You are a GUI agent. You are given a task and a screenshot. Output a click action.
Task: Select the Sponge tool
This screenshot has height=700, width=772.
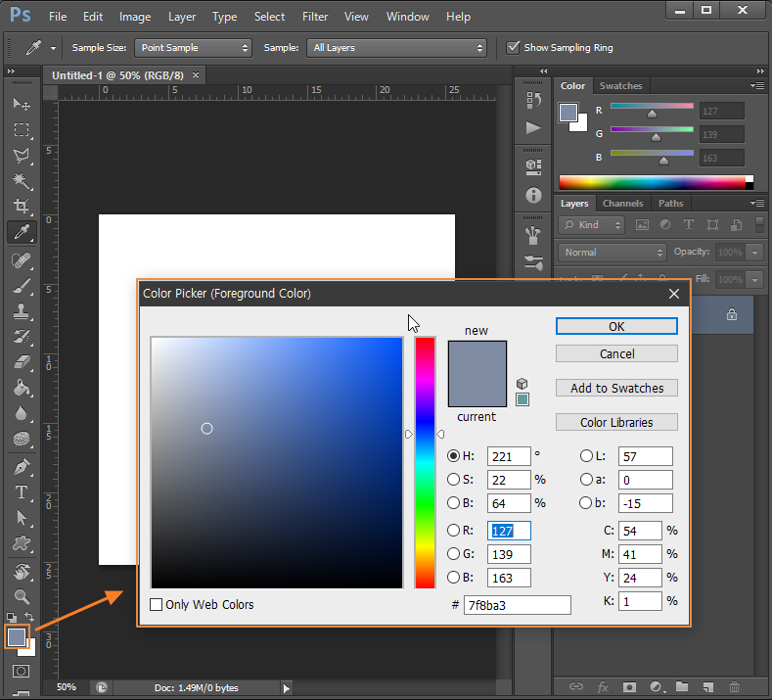[22, 439]
